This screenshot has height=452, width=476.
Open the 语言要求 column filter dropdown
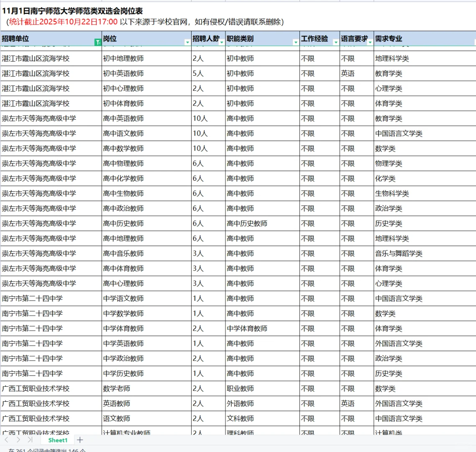click(x=370, y=42)
